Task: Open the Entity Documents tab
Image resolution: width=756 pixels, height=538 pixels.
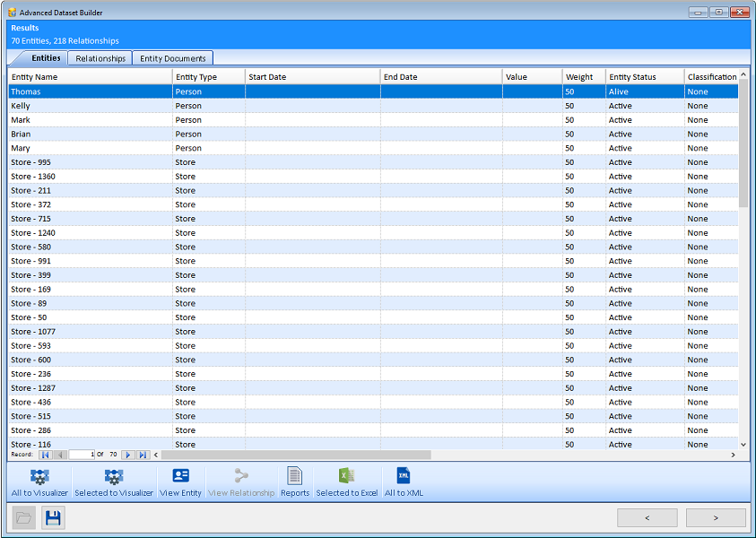Action: pos(173,58)
